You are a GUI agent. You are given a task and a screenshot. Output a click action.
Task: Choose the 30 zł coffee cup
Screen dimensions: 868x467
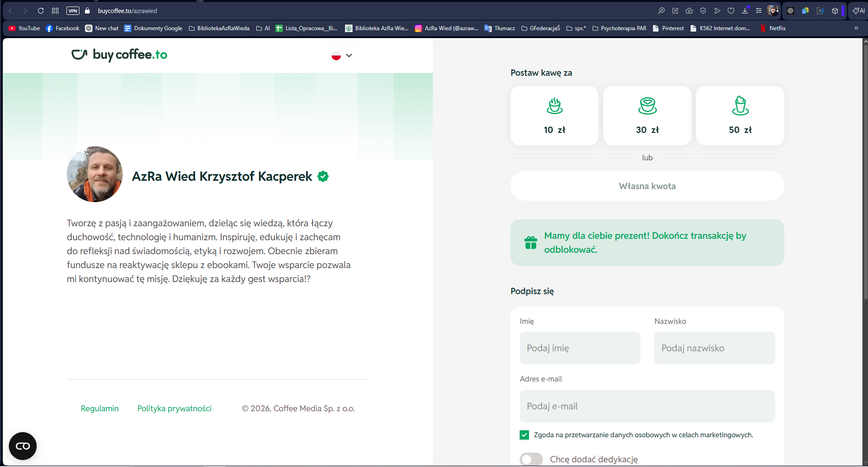tap(647, 116)
